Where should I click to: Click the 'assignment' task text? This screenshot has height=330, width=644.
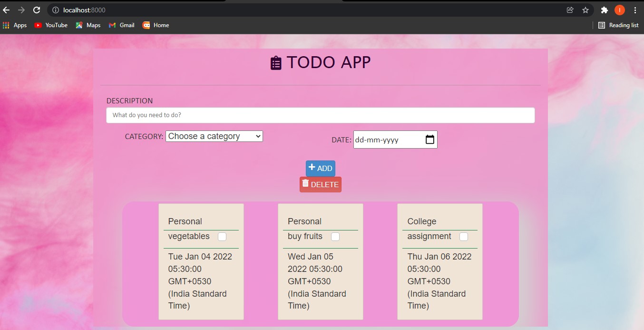point(429,236)
